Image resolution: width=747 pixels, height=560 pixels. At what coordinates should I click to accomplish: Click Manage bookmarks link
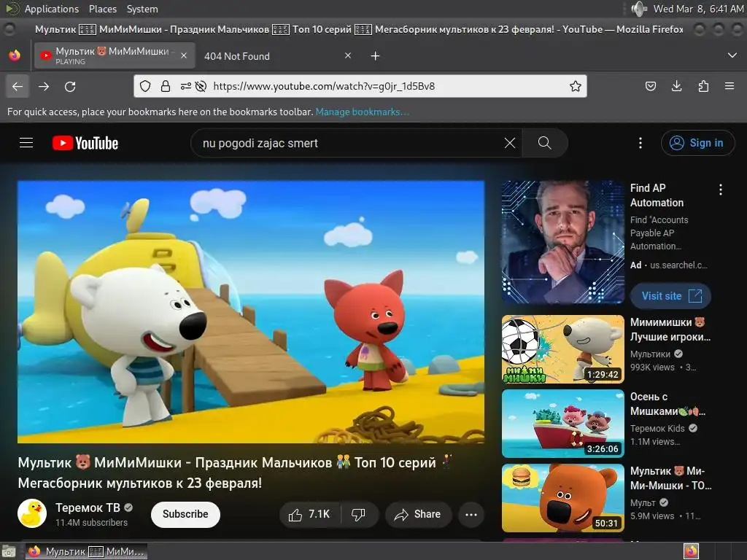pyautogui.click(x=363, y=112)
